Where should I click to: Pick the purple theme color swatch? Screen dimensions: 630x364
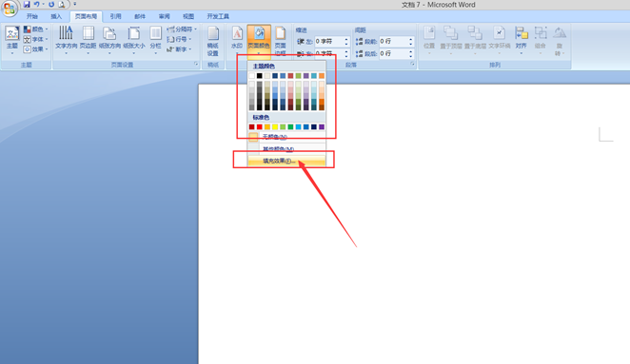pyautogui.click(x=306, y=76)
